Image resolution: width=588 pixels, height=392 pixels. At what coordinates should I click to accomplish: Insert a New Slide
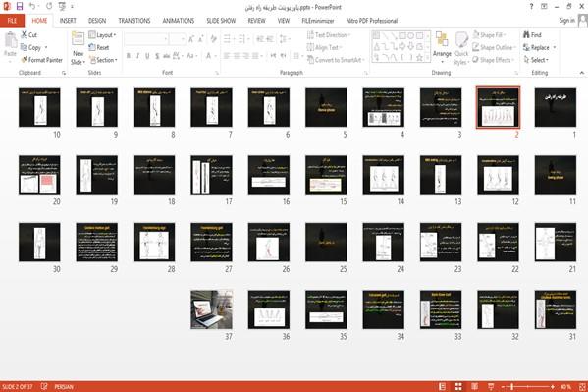[x=78, y=49]
